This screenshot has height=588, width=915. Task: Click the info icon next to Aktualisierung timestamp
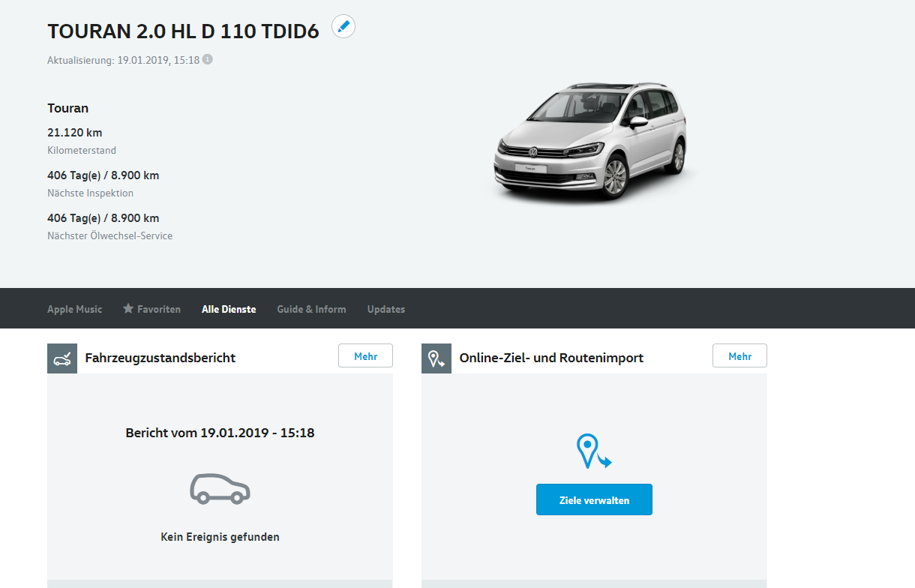[x=208, y=59]
